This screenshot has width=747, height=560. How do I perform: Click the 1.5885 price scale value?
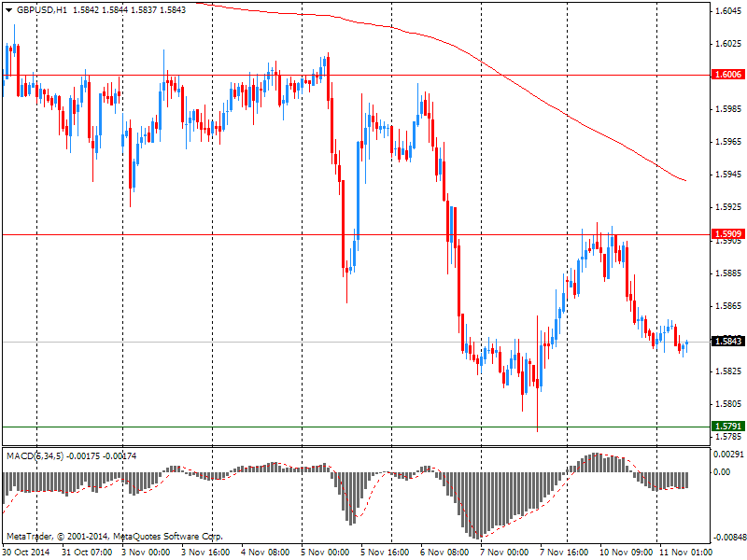click(729, 273)
